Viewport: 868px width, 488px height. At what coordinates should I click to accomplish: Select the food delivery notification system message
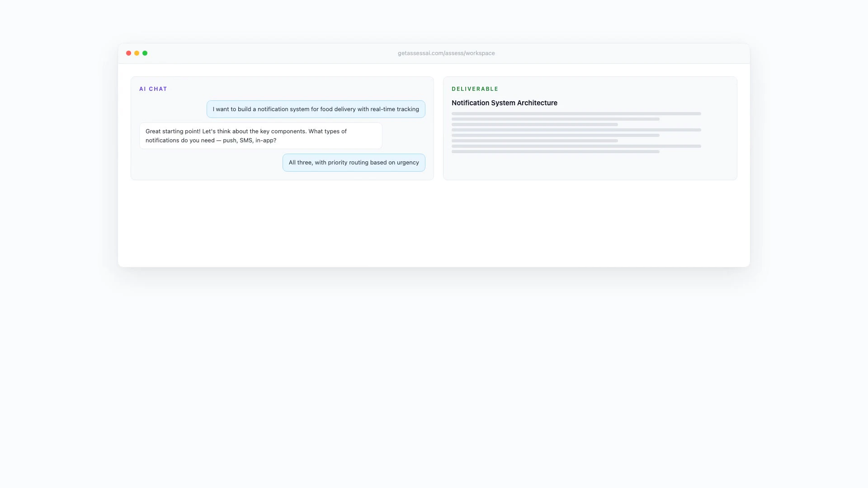point(316,109)
